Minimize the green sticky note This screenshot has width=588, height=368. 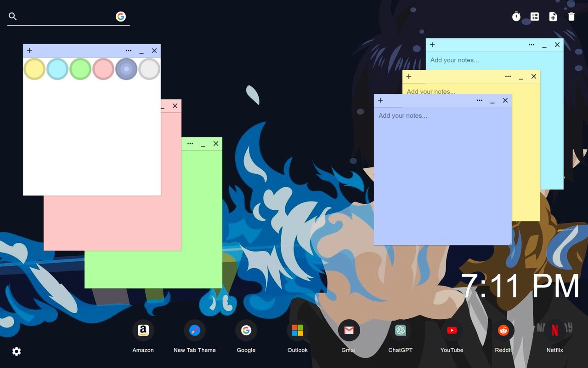(203, 144)
